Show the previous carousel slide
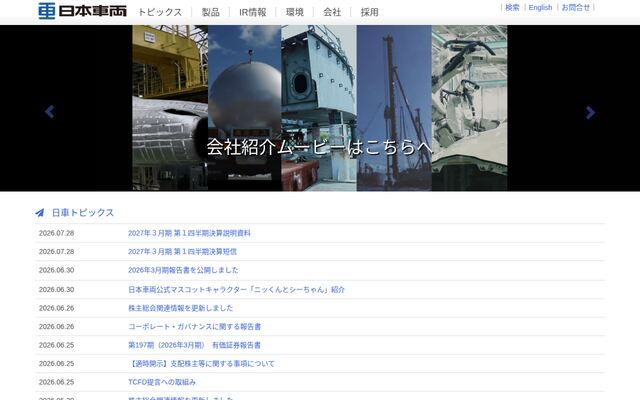Screen dimensions: 640x400 point(49,111)
